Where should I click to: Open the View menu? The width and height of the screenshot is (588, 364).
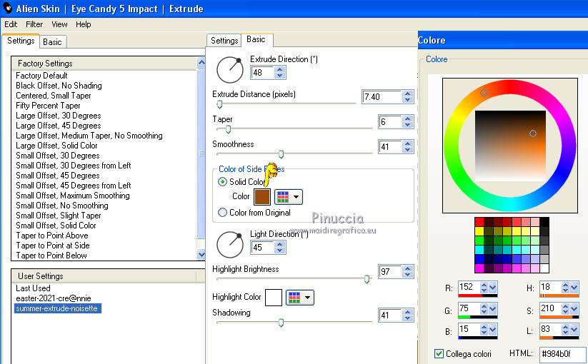59,24
